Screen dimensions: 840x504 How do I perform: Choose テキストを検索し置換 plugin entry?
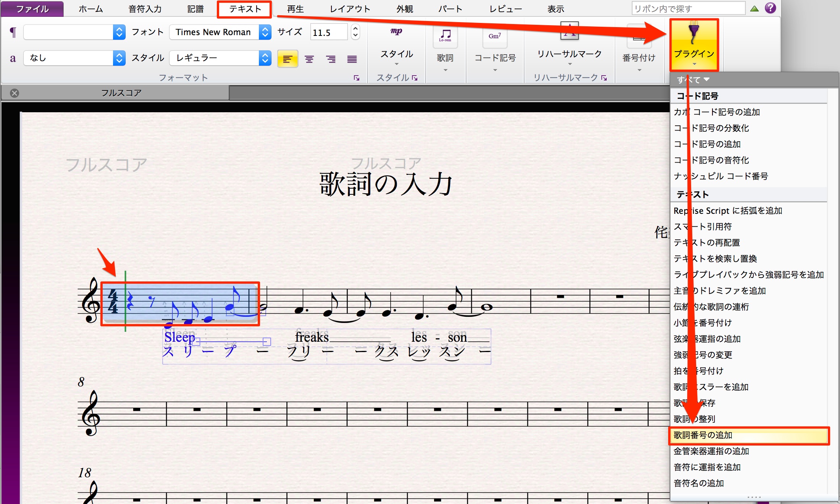[715, 258]
